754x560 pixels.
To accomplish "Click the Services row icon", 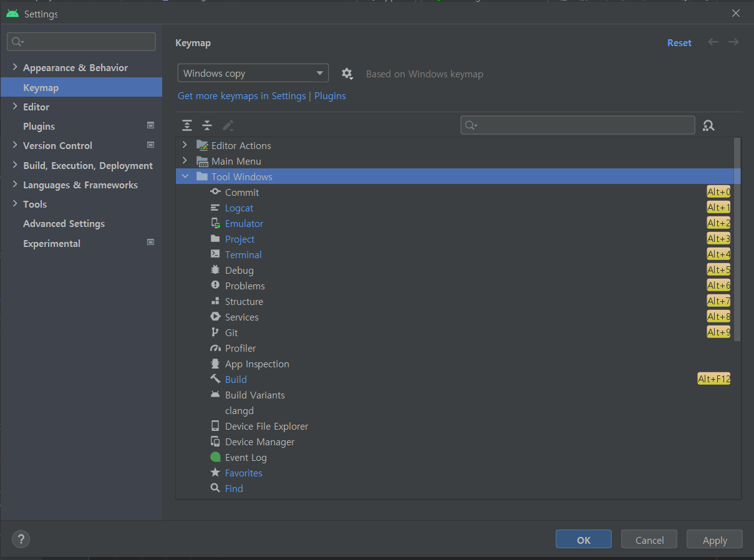I will pos(215,317).
